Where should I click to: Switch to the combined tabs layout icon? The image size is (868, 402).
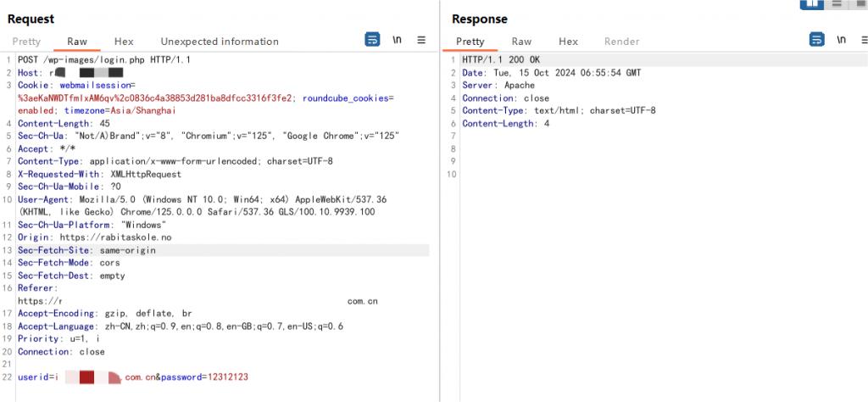pyautogui.click(x=858, y=4)
